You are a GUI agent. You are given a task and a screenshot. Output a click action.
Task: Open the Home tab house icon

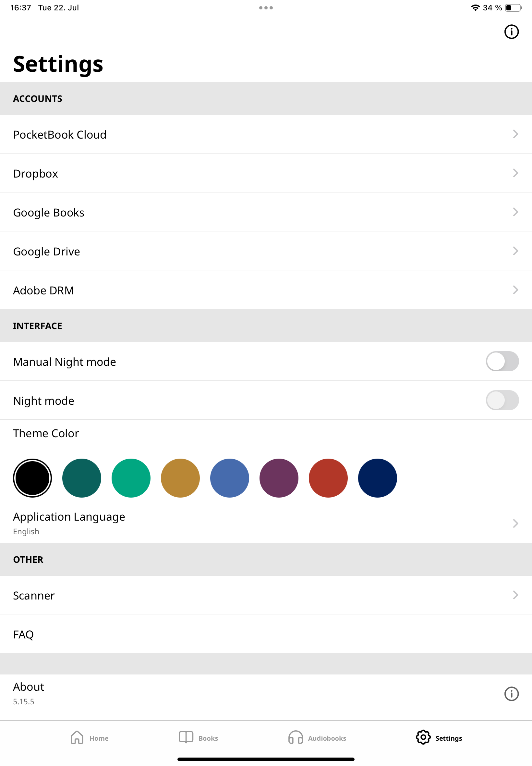[x=77, y=737]
